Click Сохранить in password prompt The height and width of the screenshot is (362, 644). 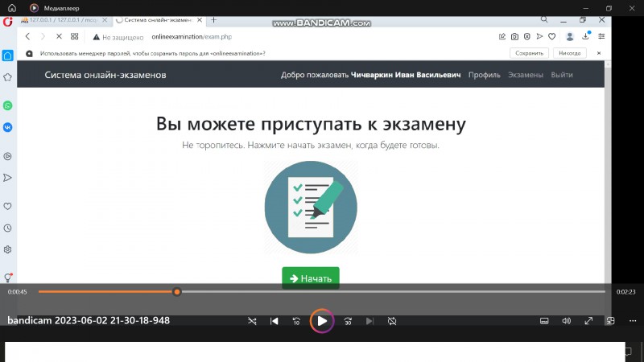point(529,53)
